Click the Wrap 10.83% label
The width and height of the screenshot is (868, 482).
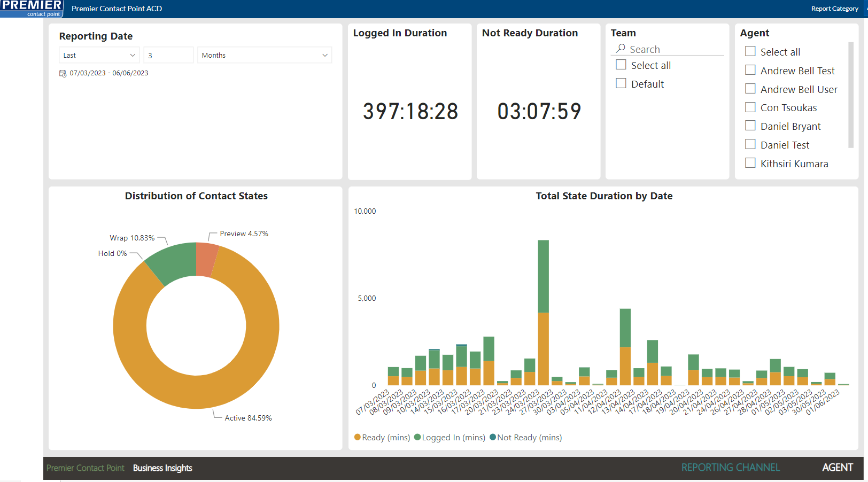[x=132, y=238]
